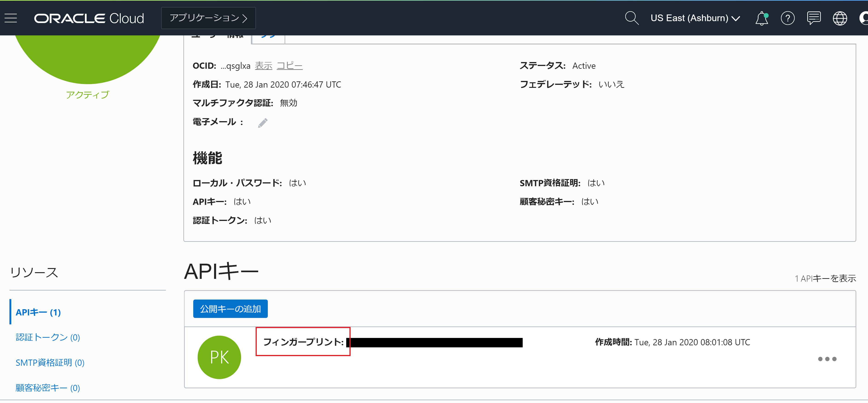Open the hamburger navigation menu
The image size is (868, 403).
coord(11,18)
